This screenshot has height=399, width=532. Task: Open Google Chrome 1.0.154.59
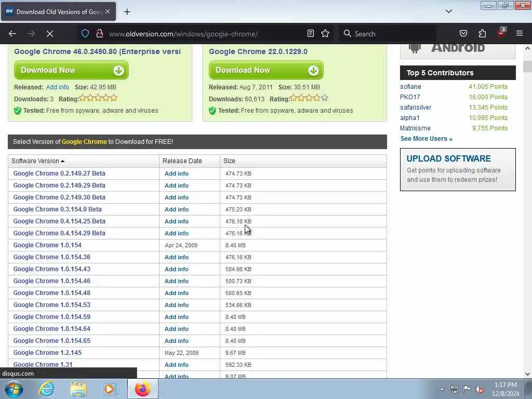click(52, 317)
